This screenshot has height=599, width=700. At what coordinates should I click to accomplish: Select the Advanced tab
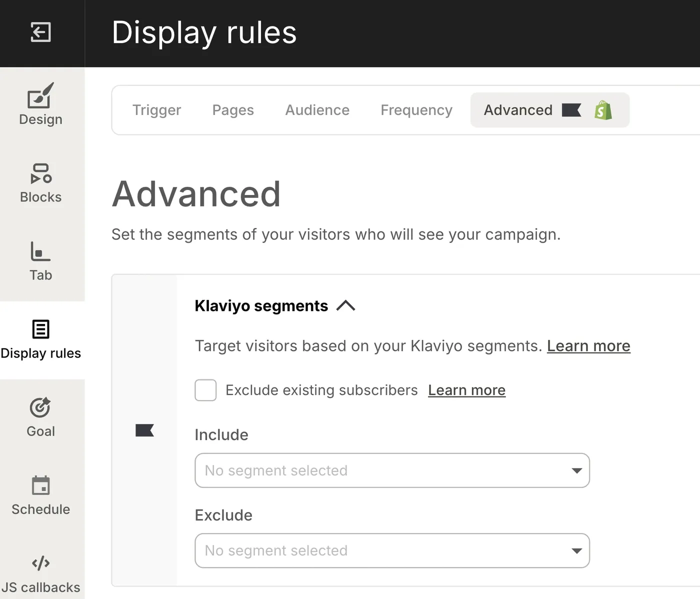[x=549, y=110]
